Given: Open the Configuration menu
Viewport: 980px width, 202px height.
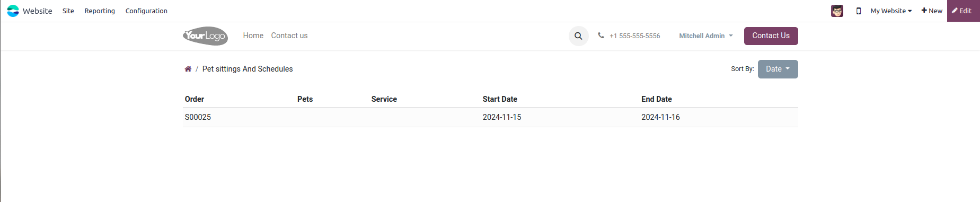Looking at the screenshot, I should point(146,11).
